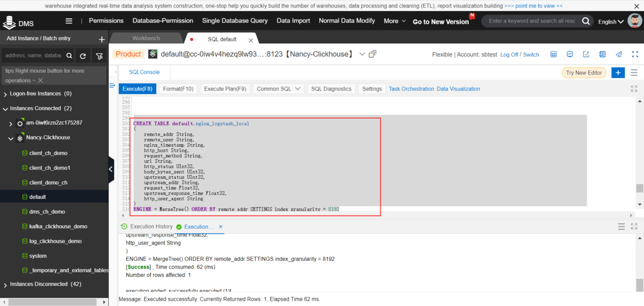
Task: Open the Permissions menu
Action: click(x=106, y=21)
